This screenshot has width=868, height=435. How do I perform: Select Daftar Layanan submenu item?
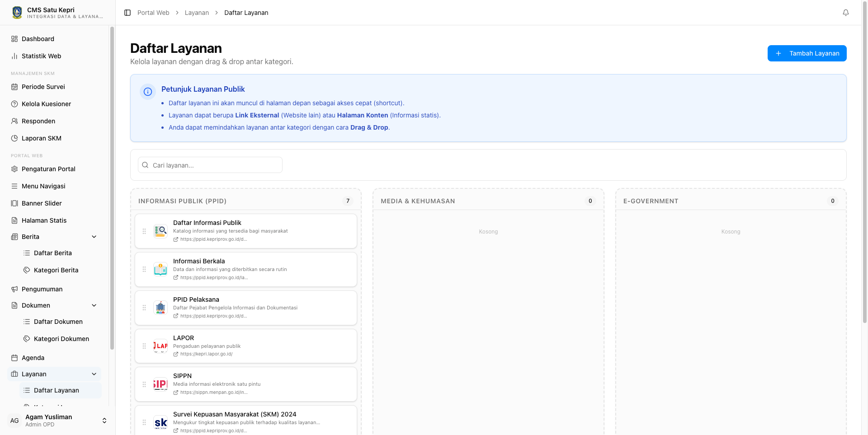click(60, 390)
